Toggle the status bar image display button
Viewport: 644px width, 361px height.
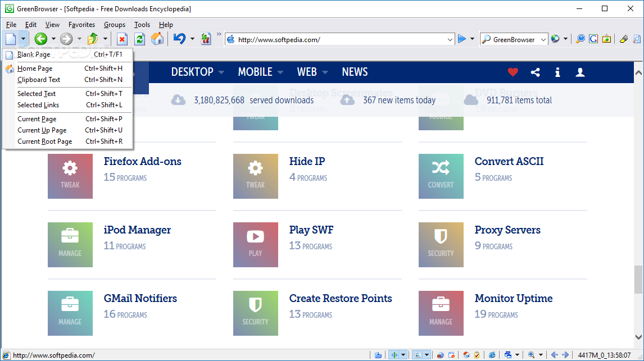(x=418, y=355)
